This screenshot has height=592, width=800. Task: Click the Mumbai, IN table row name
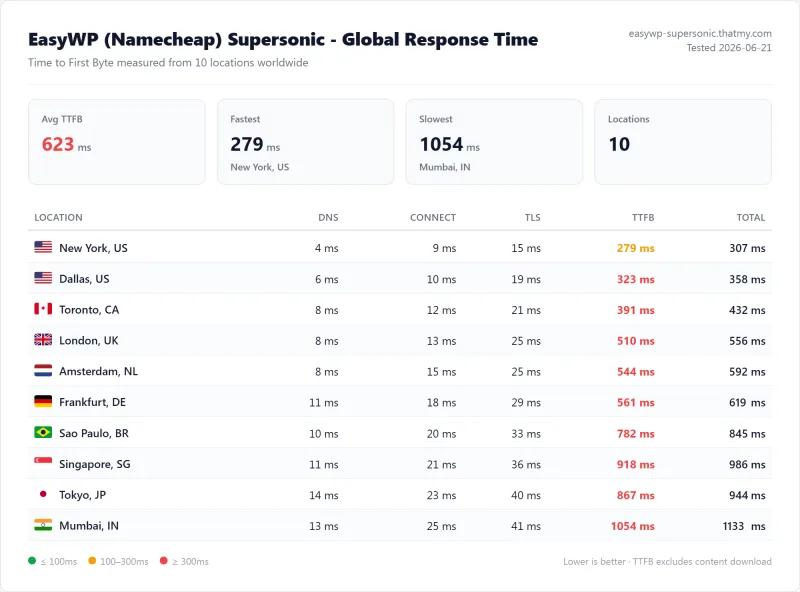click(89, 526)
